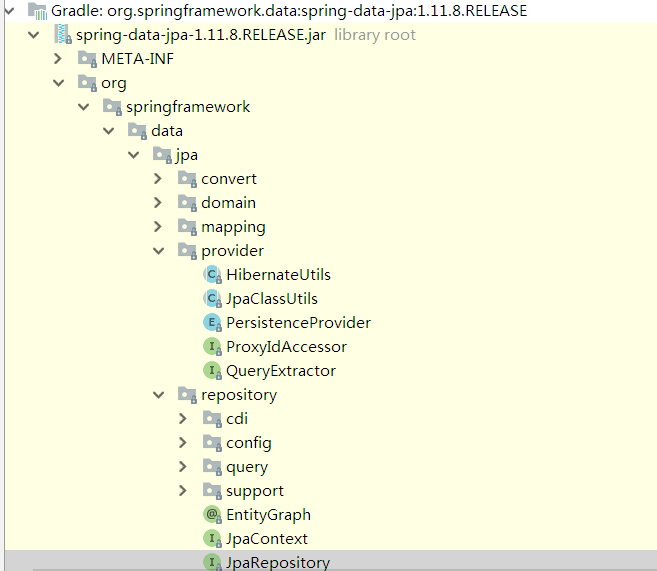The height and width of the screenshot is (571, 657).
Task: Select the EntityGraph annotation name
Action: [x=269, y=515]
